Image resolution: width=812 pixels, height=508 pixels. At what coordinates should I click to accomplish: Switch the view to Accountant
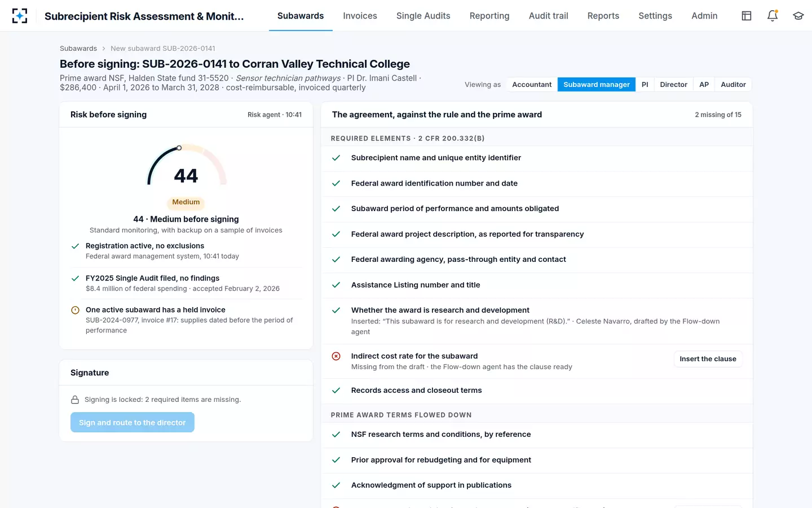point(532,85)
